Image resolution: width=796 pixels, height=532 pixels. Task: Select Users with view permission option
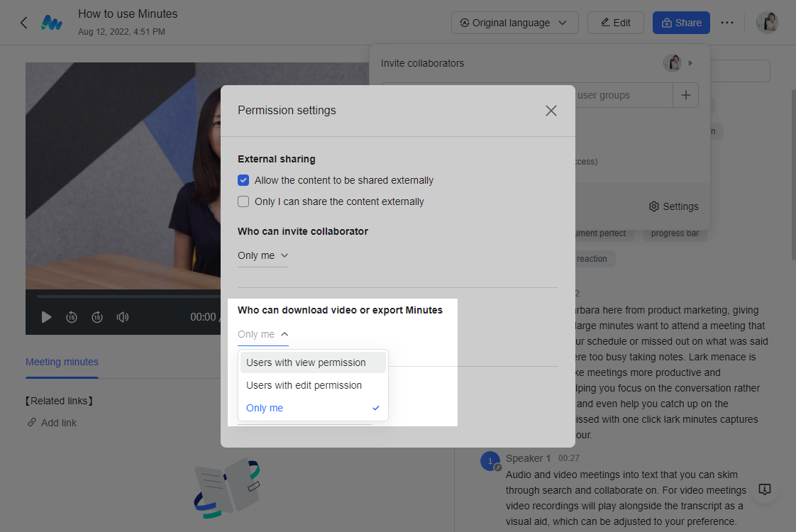tap(306, 362)
